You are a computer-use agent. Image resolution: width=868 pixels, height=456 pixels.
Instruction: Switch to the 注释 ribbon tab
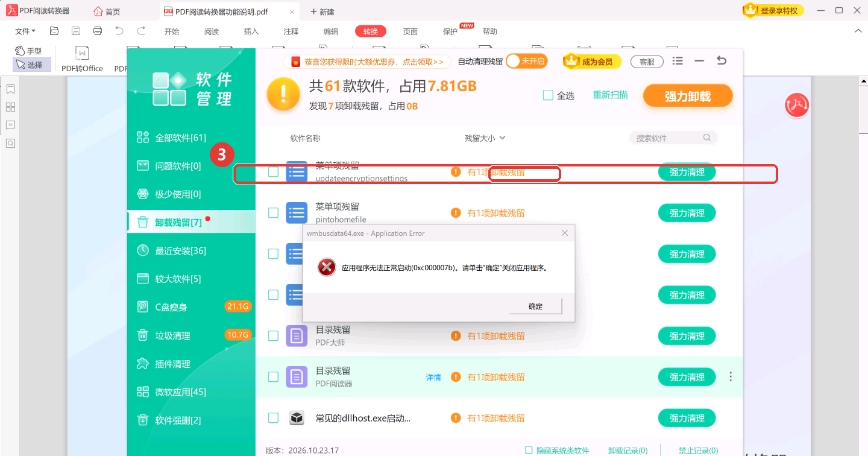(x=291, y=31)
